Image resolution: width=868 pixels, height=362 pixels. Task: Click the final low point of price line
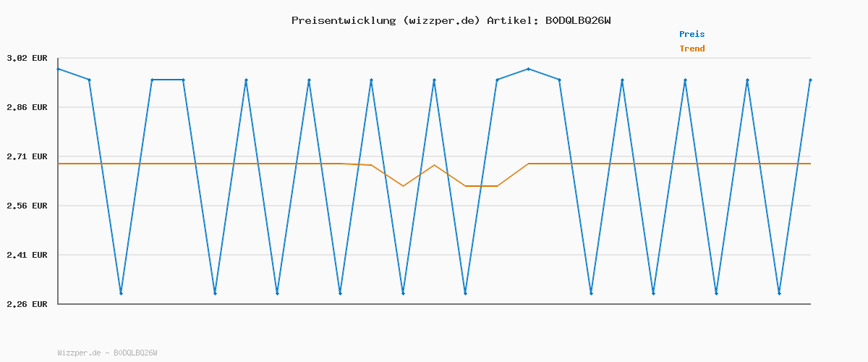point(779,293)
